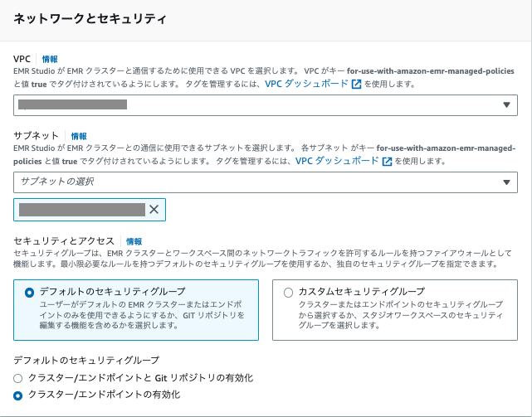Choose クラスター/エンドポイントと Git リポジトリの有効化 option
This screenshot has height=417, width=532.
click(x=134, y=378)
